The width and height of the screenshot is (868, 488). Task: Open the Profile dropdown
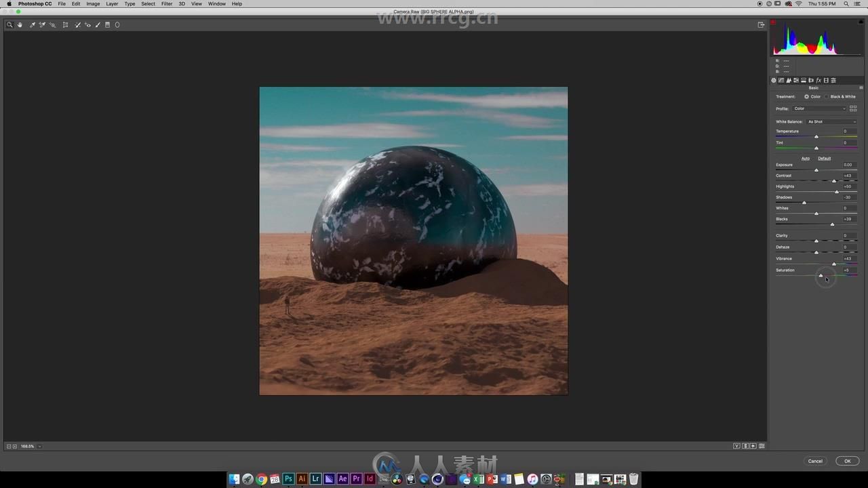[x=820, y=108]
